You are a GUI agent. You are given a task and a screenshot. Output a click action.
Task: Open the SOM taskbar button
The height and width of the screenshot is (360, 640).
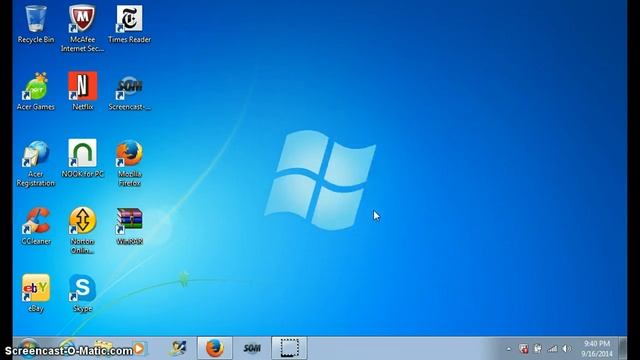click(x=252, y=348)
